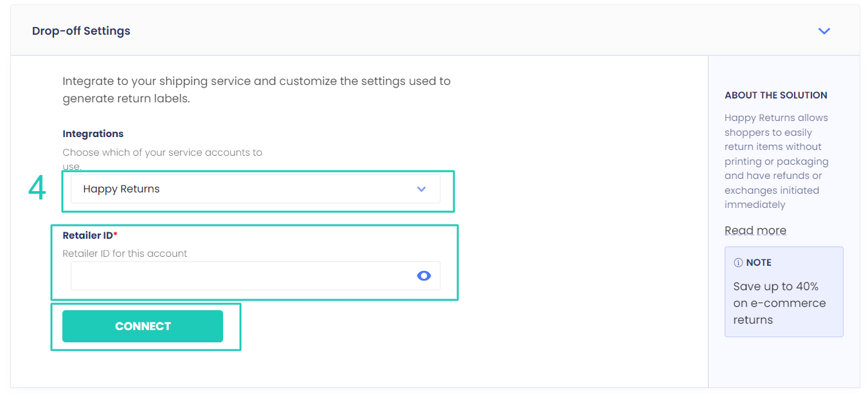This screenshot has height=399, width=868.
Task: Open the Read more link
Action: tap(755, 230)
